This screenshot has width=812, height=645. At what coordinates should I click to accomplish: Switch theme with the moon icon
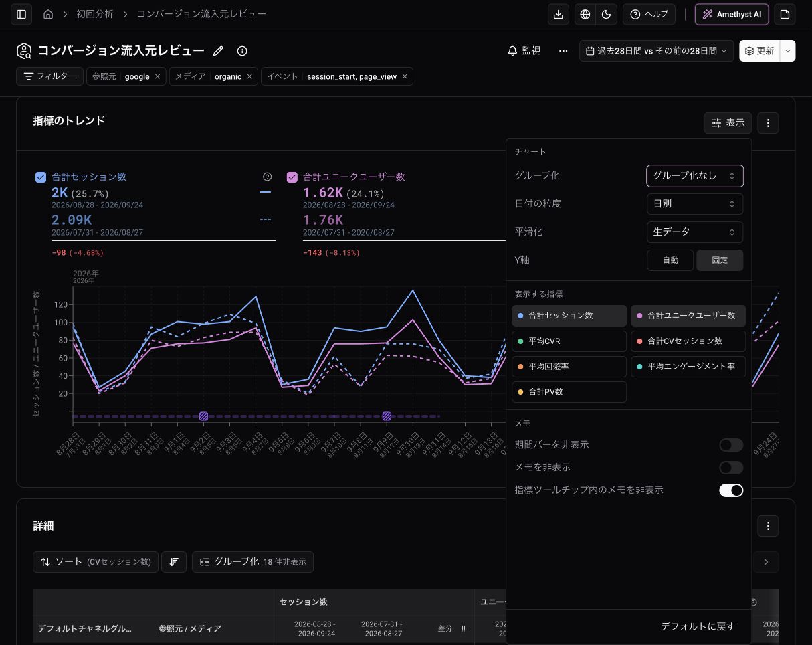607,14
